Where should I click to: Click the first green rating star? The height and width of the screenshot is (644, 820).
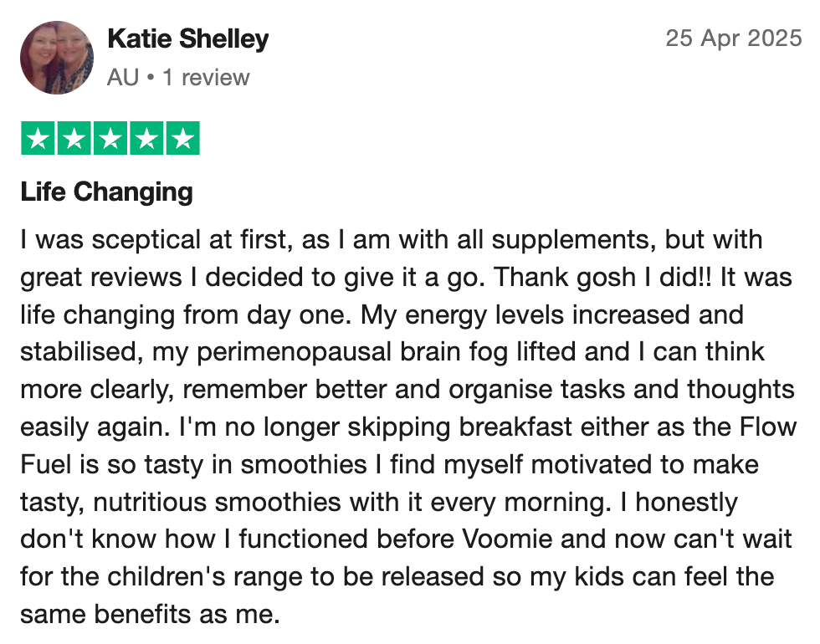coord(38,139)
